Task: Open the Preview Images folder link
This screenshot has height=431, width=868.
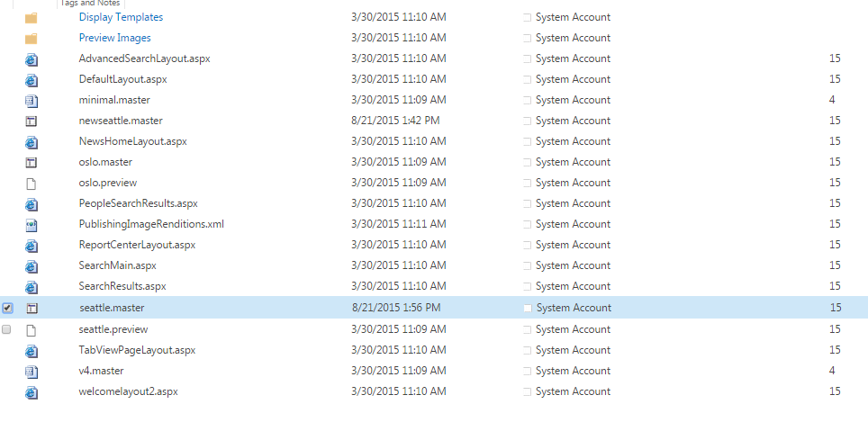Action: pyautogui.click(x=114, y=38)
